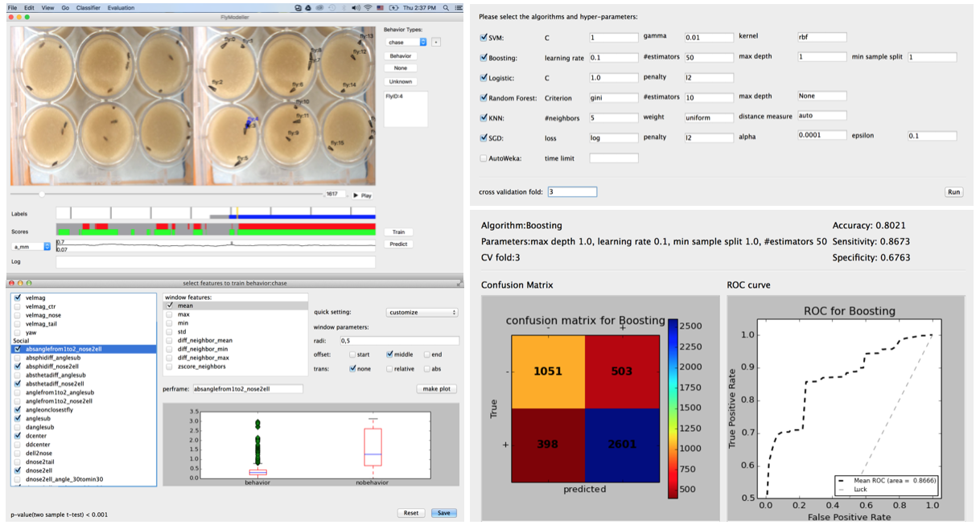Click the US flag input source icon
This screenshot has height=529, width=980.
[380, 7]
